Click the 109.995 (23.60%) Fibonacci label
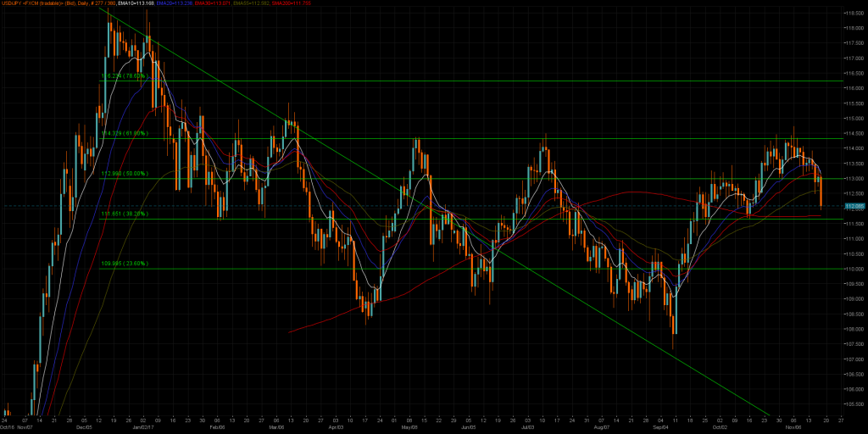Viewport: 868px width, 434px height. 125,264
